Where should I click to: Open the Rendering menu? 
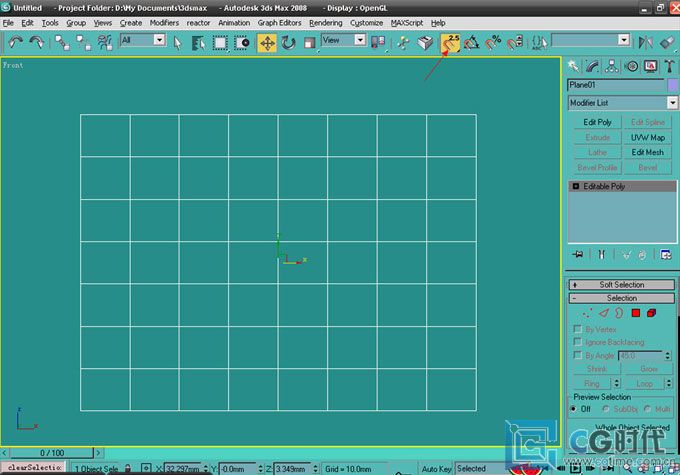[x=325, y=22]
